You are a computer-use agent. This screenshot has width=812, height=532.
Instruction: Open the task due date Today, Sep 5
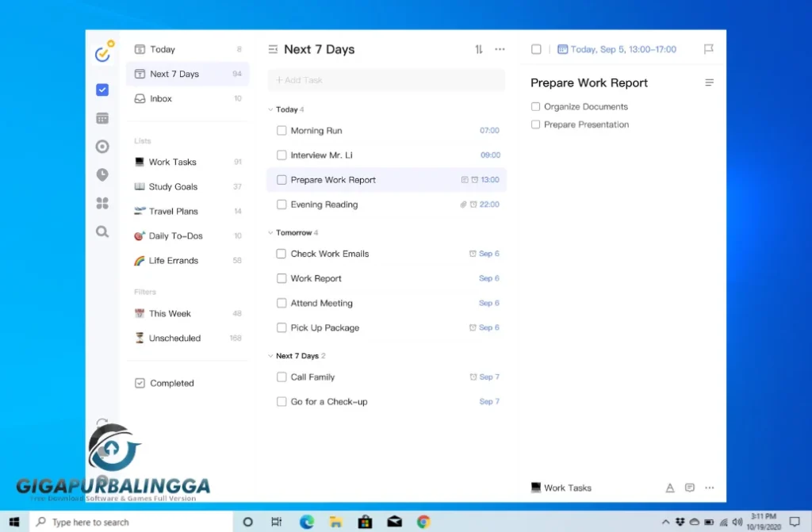click(617, 49)
